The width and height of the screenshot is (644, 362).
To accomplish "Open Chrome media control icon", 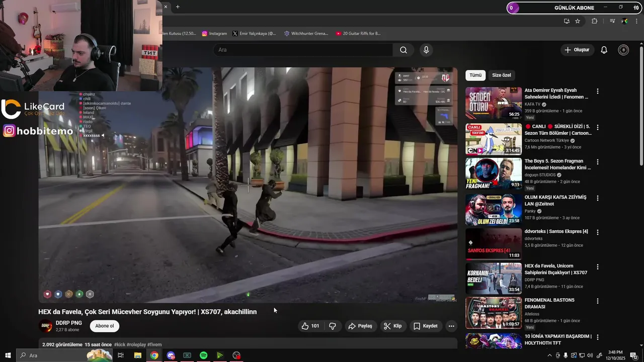I will coord(612,21).
